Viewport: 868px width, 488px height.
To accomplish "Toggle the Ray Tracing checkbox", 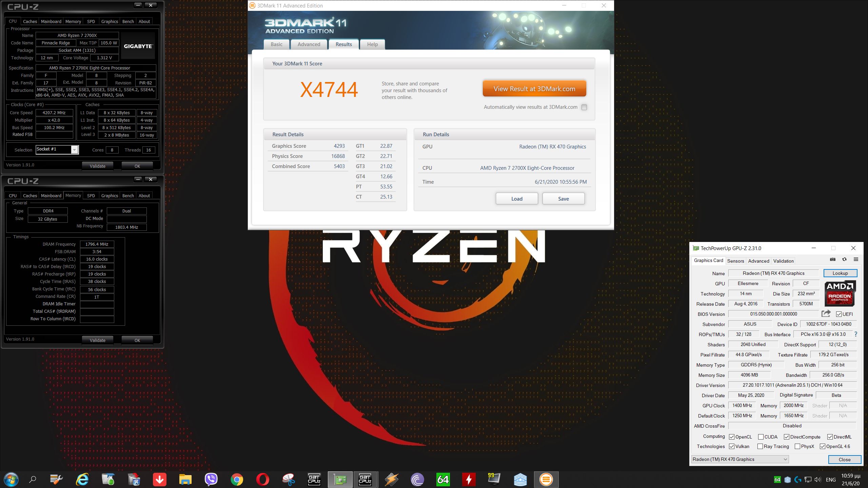I will pos(760,446).
